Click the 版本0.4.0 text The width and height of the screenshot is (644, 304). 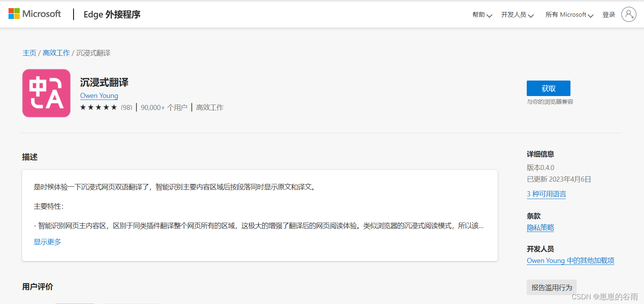point(541,168)
